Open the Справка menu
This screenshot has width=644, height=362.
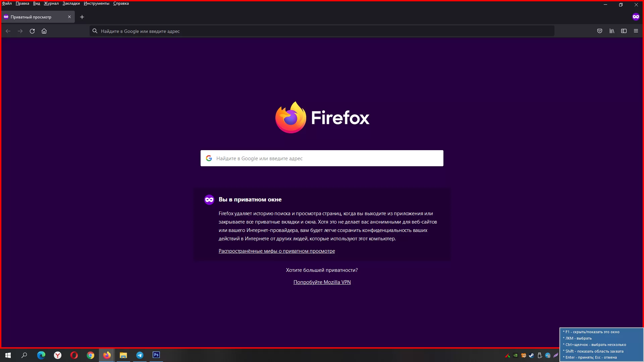(x=121, y=3)
